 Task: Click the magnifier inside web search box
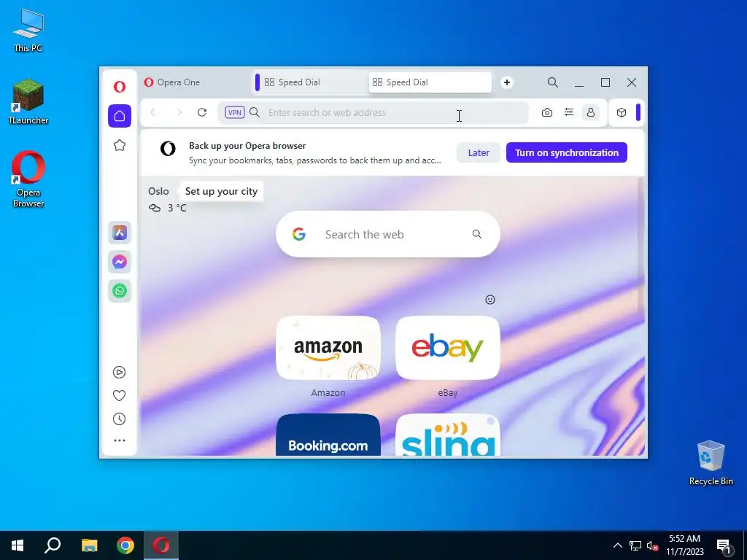pos(477,234)
